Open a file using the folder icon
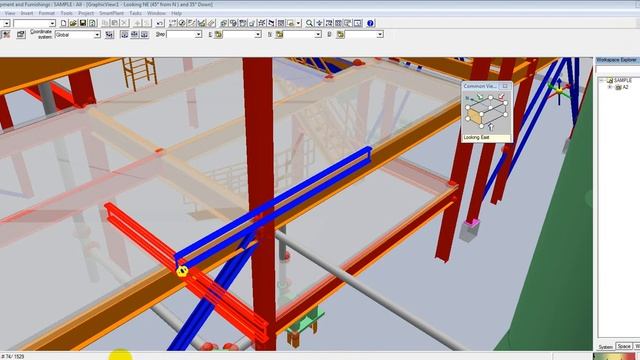The height and width of the screenshot is (360, 640). [x=73, y=23]
